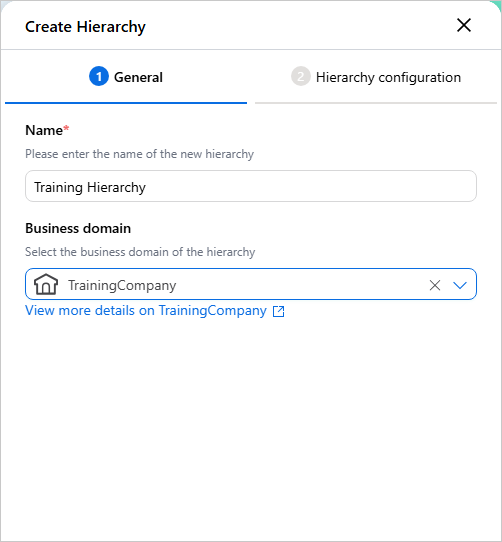
Task: Click the 'Select the business domain of the hierarchy' hint
Action: tap(140, 252)
